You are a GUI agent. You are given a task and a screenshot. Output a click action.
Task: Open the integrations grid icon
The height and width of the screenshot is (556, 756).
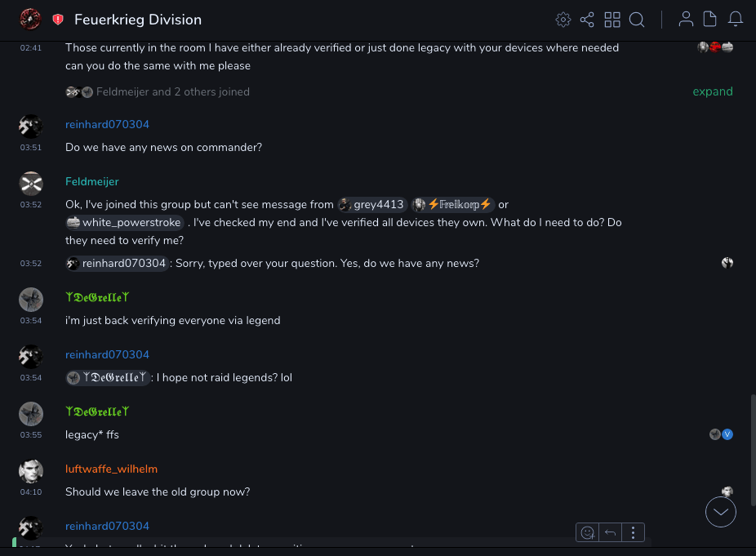[612, 20]
